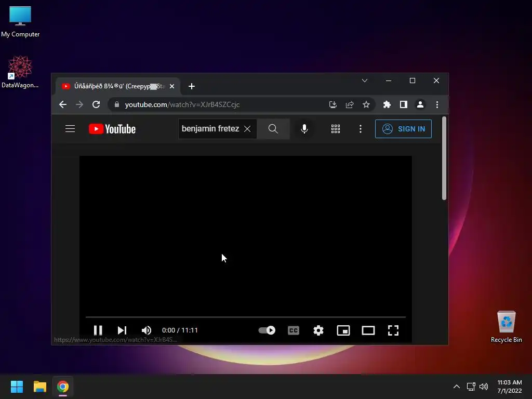Go to YouTube home via logo

pyautogui.click(x=112, y=129)
